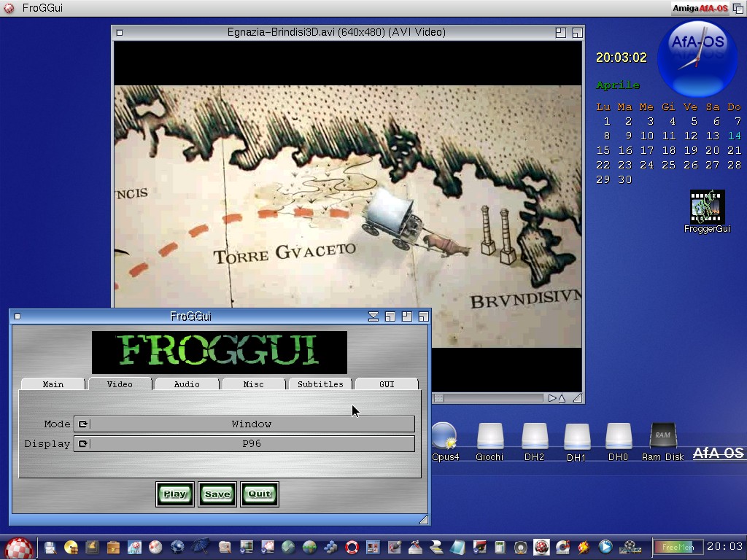The height and width of the screenshot is (560, 747).
Task: Open the DH1 drive icon
Action: (x=577, y=436)
